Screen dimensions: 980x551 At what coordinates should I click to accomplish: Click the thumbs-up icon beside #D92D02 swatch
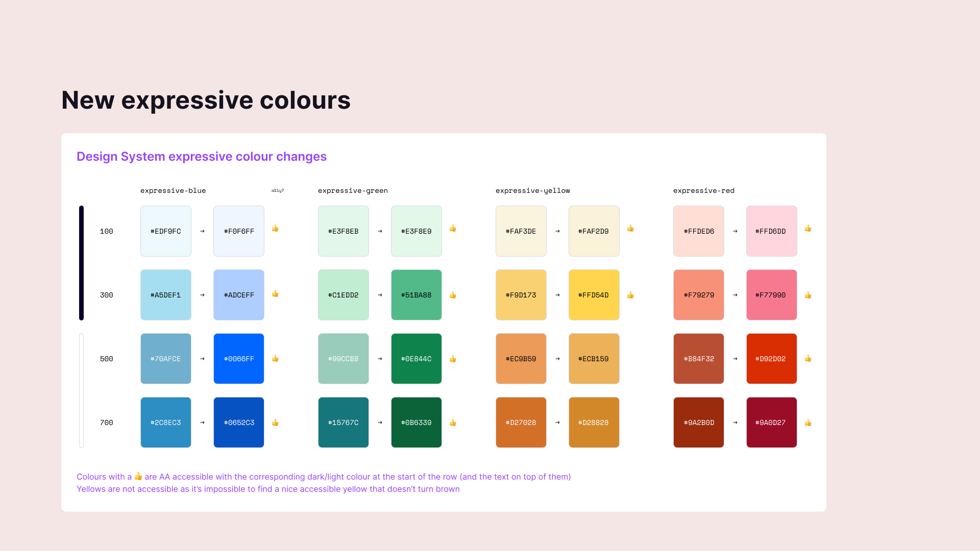coord(808,359)
